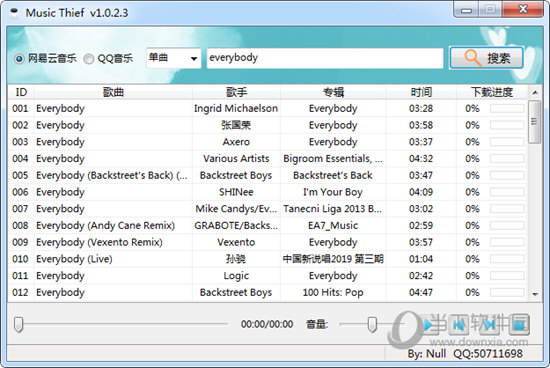Screen dimensions: 550x368
Task: Click album Tanecni Liga 2013 cell
Action: tap(333, 209)
